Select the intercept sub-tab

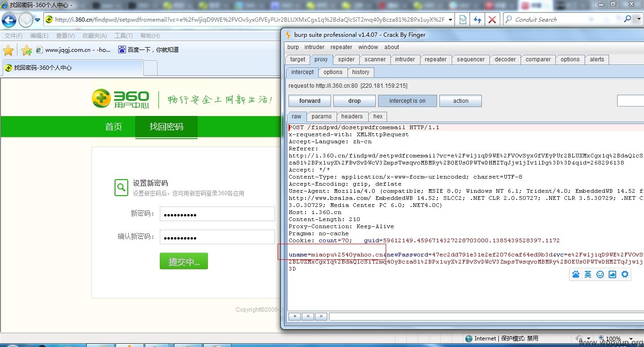coord(302,72)
